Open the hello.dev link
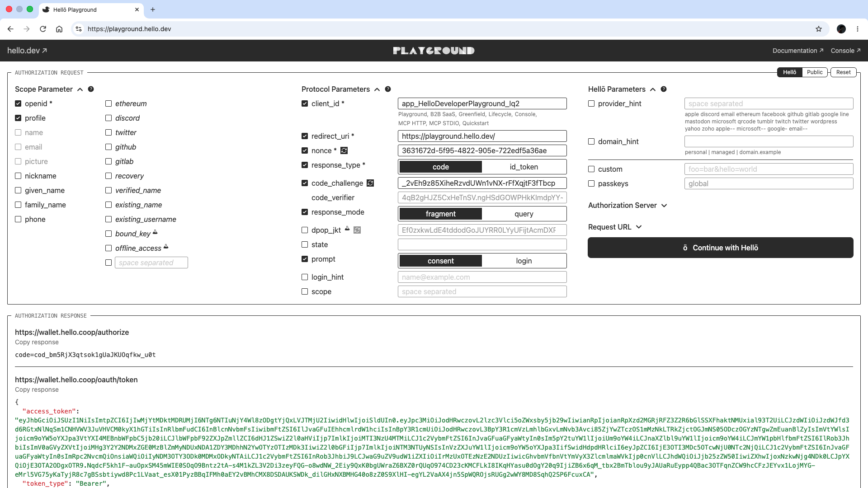The width and height of the screenshot is (868, 488). tap(27, 51)
